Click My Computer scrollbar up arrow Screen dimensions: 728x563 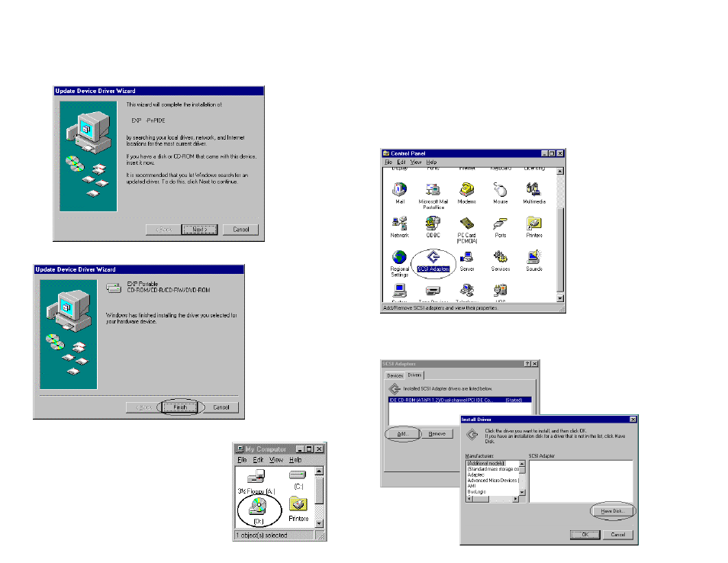[319, 471]
